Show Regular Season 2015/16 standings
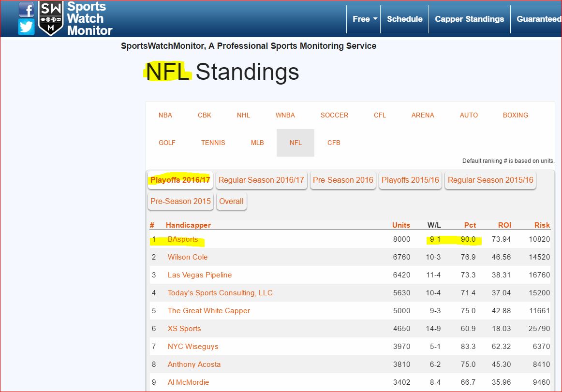 [490, 180]
